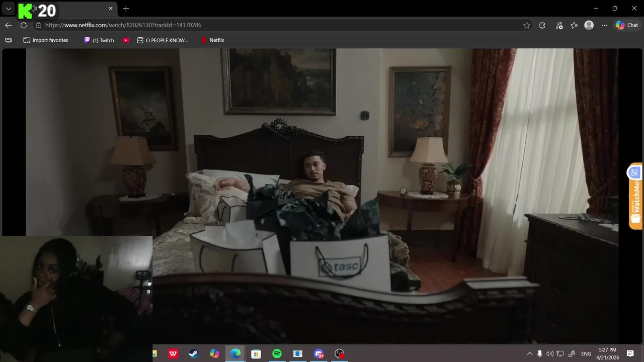Open Steam from the taskbar
The height and width of the screenshot is (362, 644).
(x=194, y=354)
